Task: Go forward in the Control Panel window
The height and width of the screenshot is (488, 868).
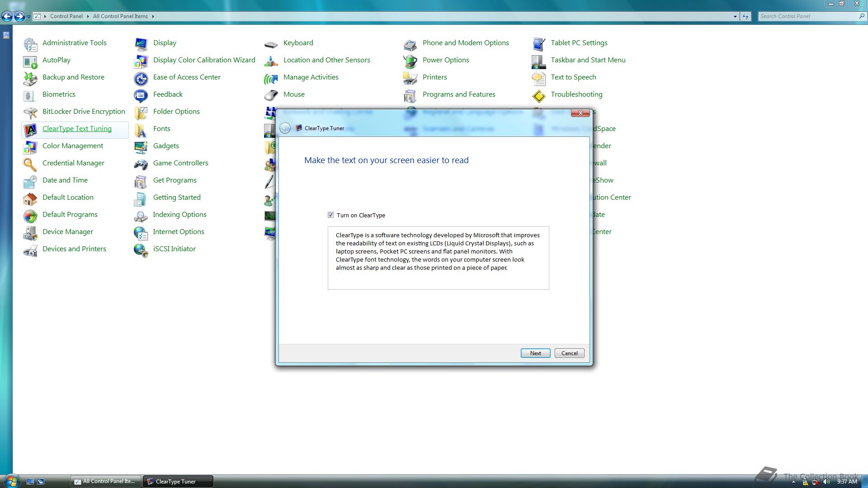Action: [19, 17]
